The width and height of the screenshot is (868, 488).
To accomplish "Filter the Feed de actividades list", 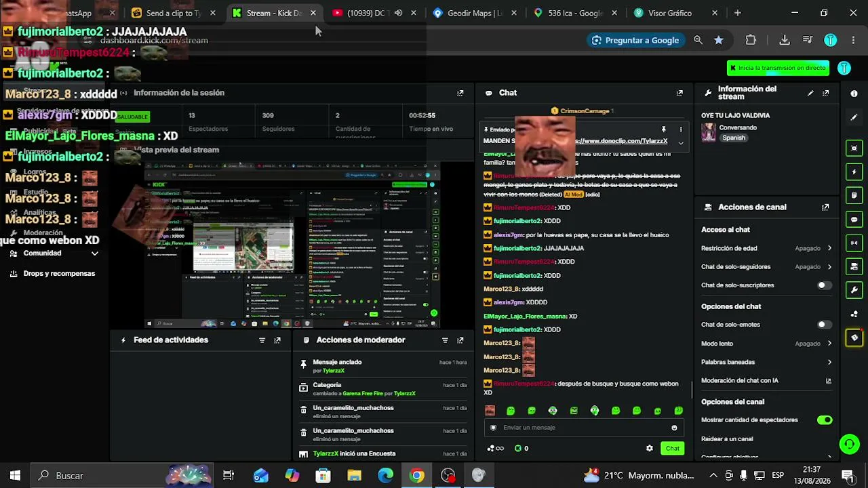I will [262, 340].
